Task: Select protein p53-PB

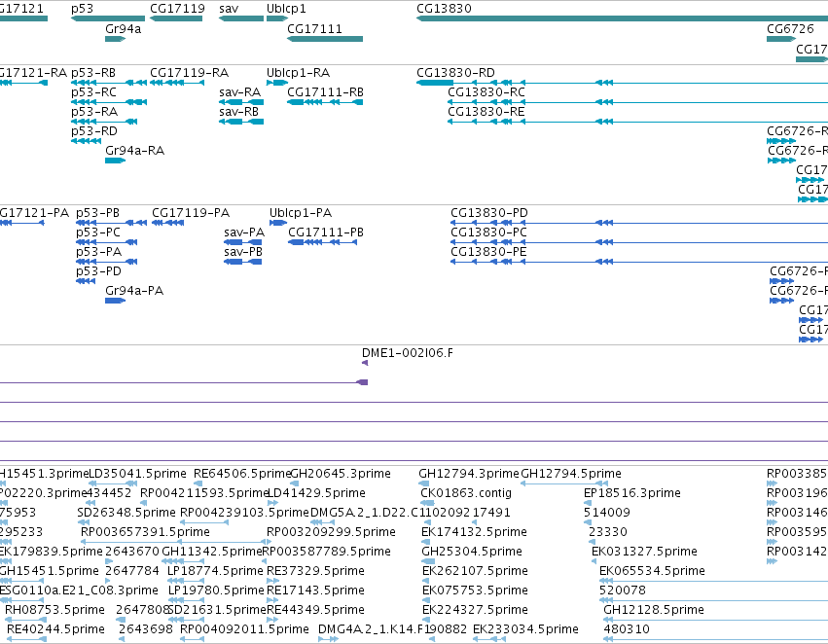Action: click(x=97, y=213)
